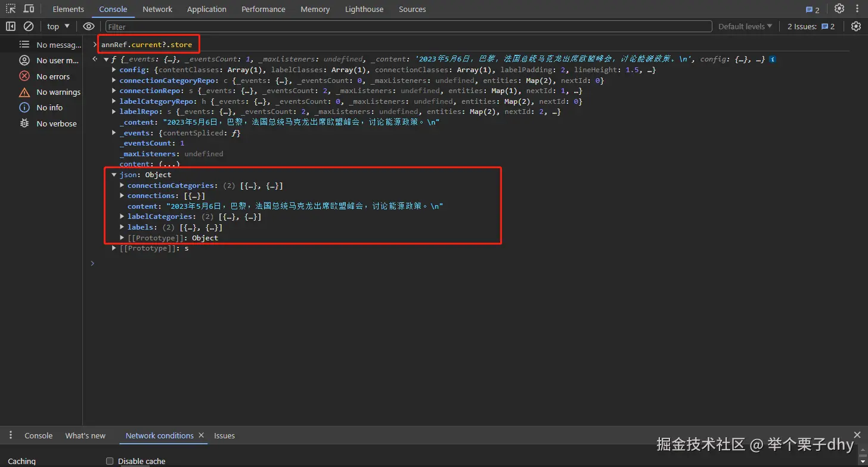Expand '[[Prototype]]: Object' under json
Viewport: 868px width, 467px height.
[122, 237]
